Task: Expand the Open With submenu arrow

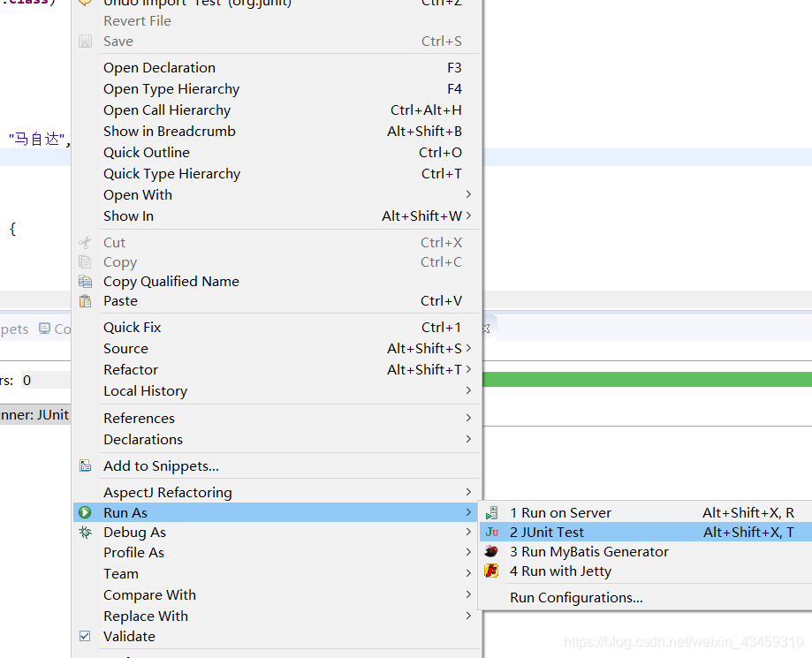Action: click(468, 194)
